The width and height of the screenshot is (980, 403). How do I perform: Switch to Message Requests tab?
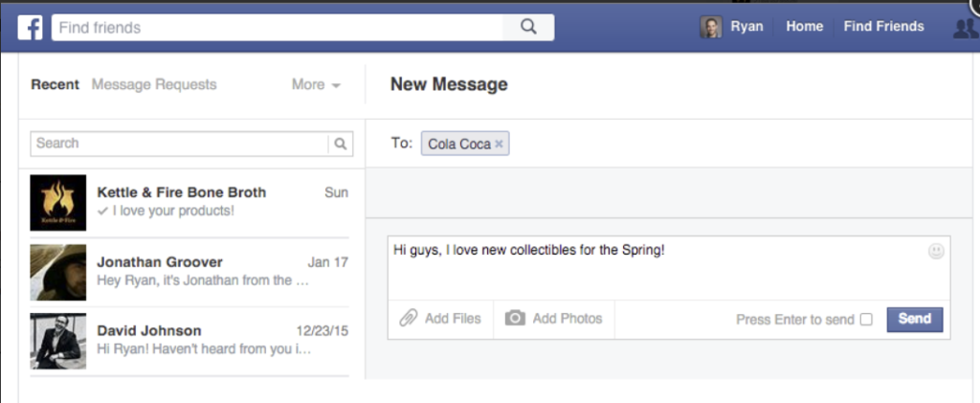pyautogui.click(x=154, y=84)
